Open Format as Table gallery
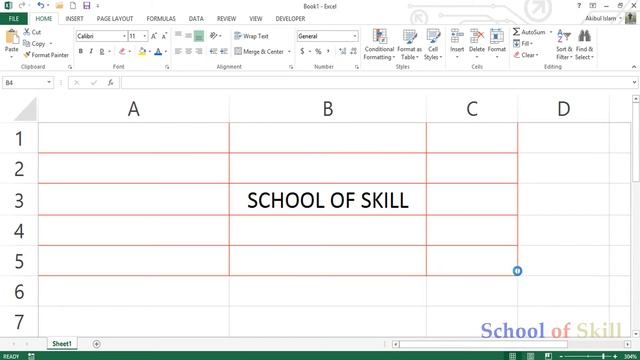Image resolution: width=640 pixels, height=360 pixels. click(409, 45)
